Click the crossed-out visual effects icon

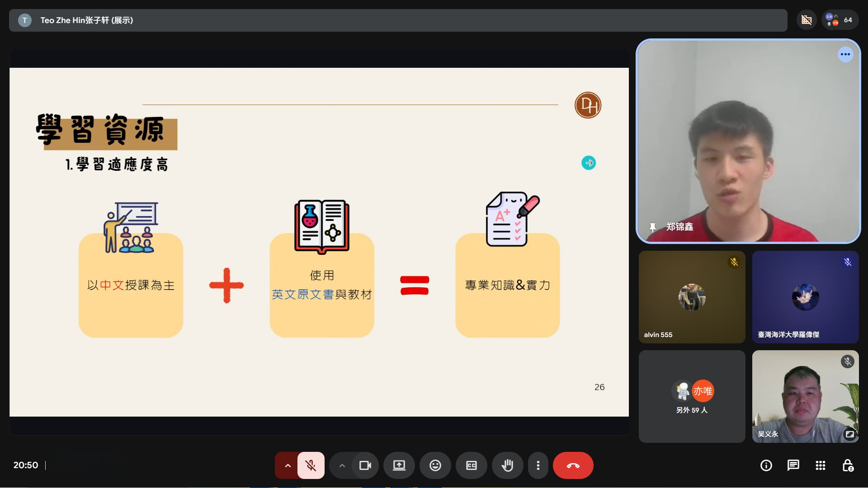point(807,20)
